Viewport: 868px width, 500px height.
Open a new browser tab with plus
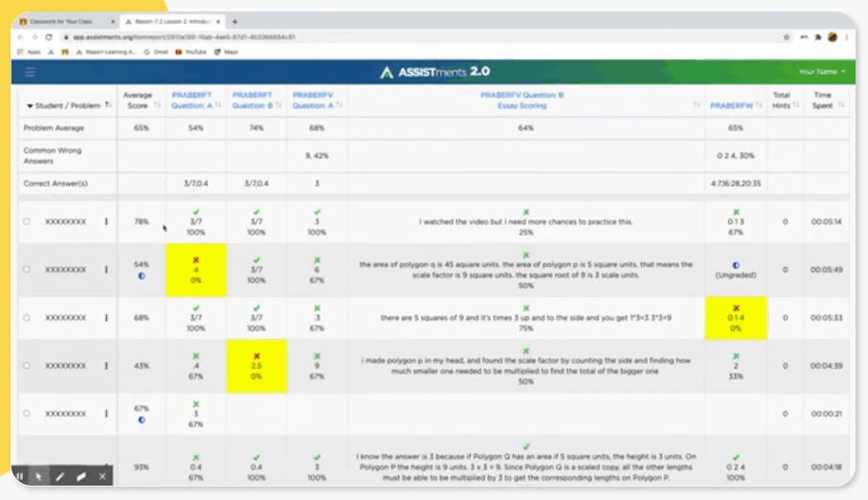[234, 22]
